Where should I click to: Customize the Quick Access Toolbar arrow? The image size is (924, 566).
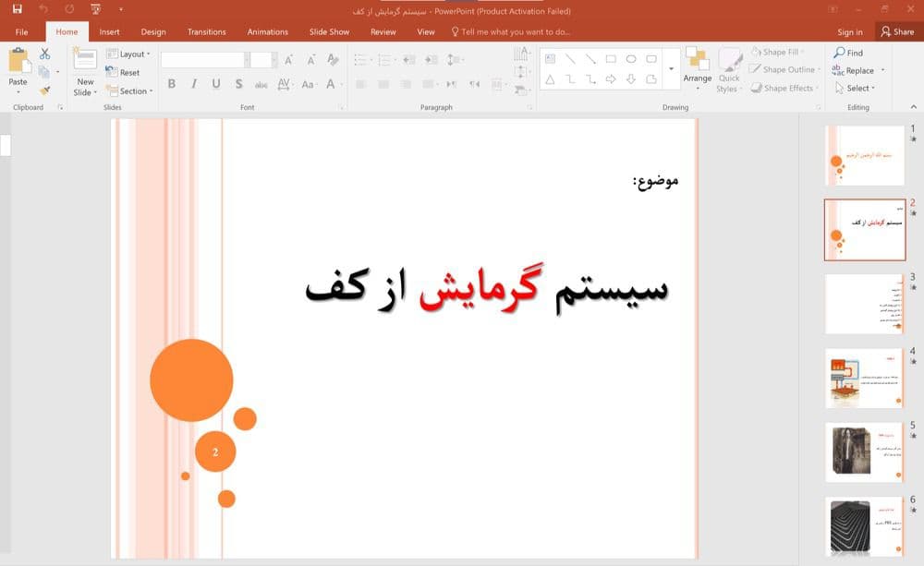121,9
